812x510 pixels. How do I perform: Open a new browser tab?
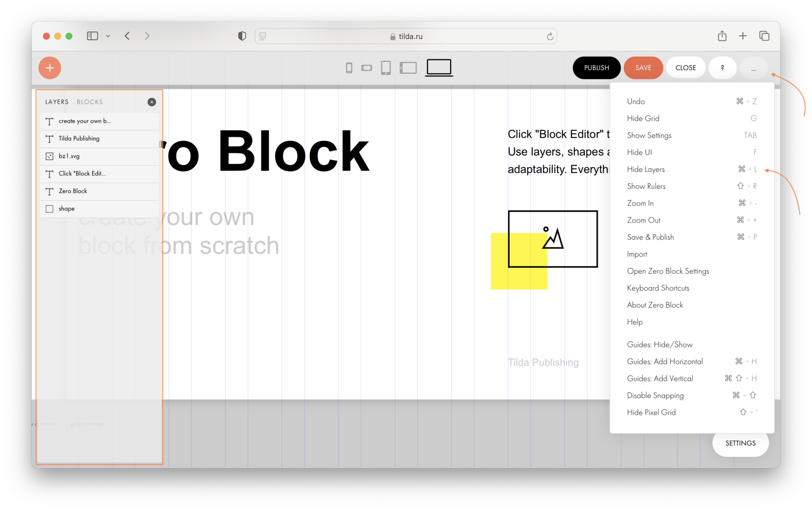tap(743, 36)
